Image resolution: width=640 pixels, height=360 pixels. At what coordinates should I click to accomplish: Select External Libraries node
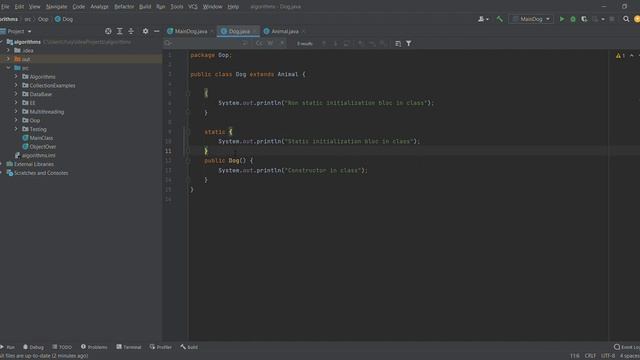tap(33, 164)
